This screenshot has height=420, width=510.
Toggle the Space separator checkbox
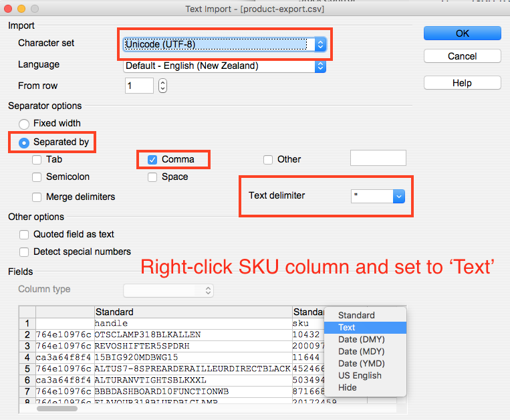[x=152, y=177]
